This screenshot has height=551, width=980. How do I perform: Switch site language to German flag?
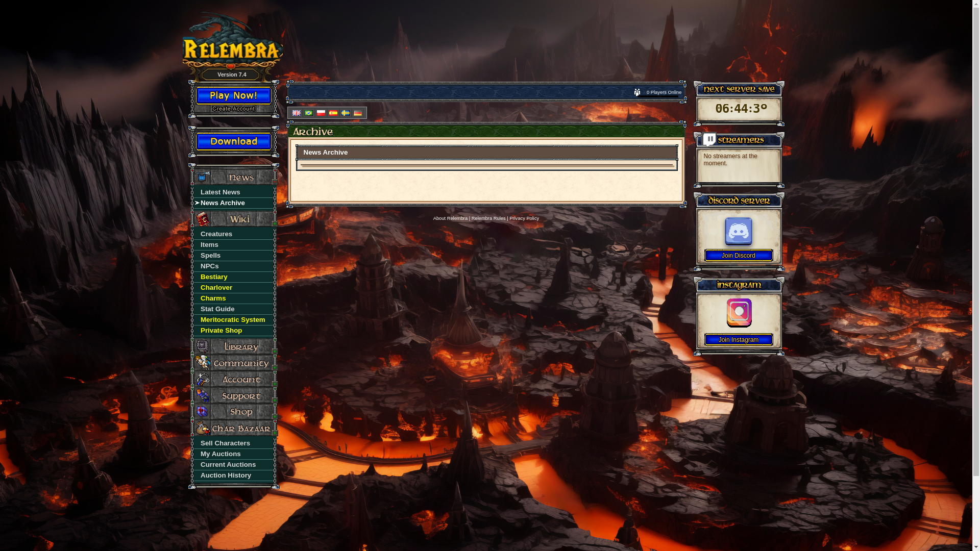[358, 113]
